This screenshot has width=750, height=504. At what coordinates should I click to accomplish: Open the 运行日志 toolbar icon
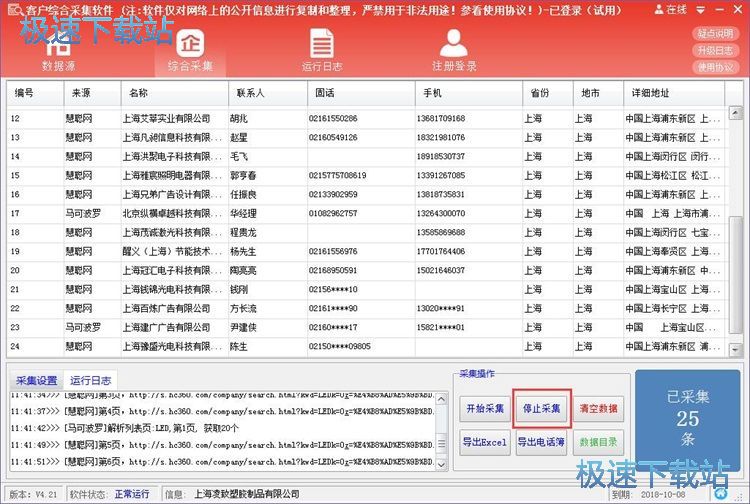click(321, 51)
